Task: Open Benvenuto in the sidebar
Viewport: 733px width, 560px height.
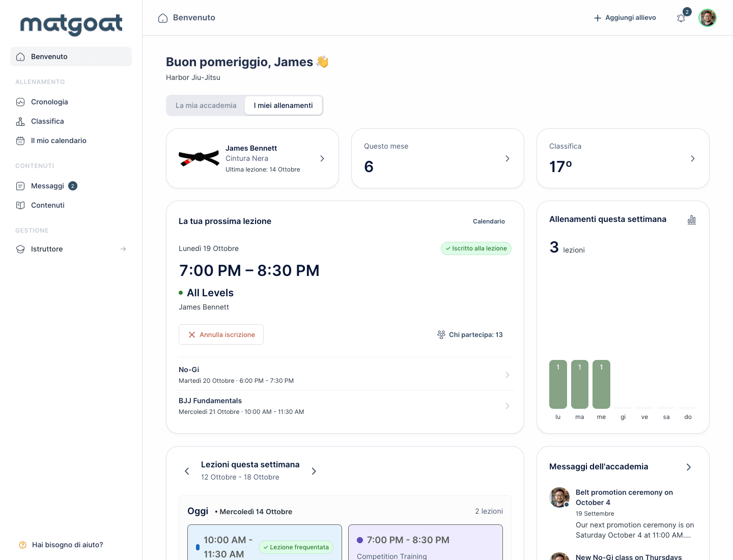Action: [x=71, y=57]
